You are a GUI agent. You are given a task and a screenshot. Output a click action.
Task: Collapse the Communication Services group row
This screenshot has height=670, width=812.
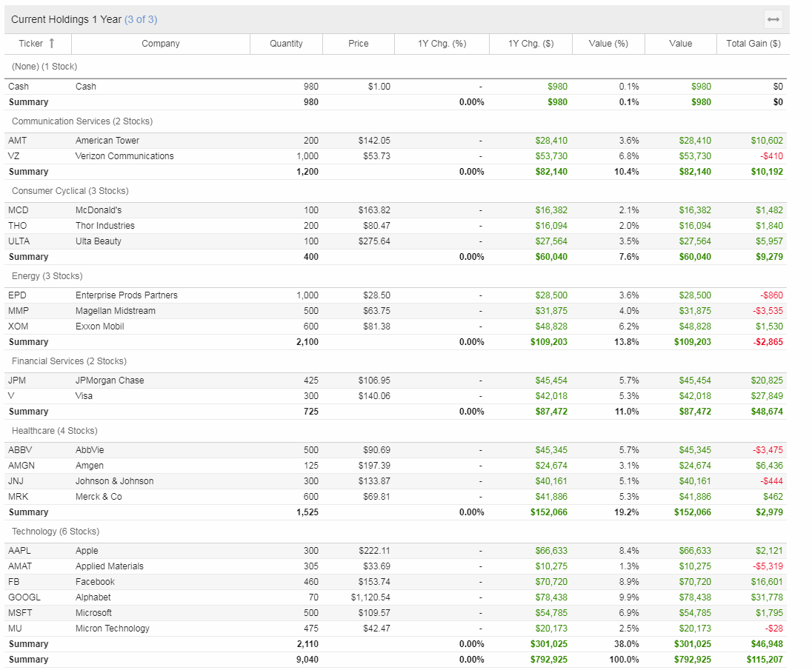click(x=82, y=121)
